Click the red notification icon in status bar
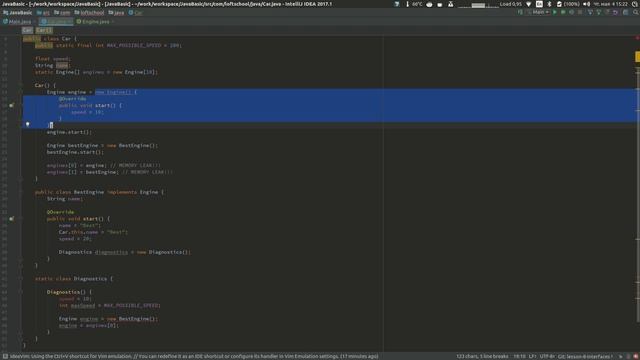640x360 pixels. tap(636, 356)
